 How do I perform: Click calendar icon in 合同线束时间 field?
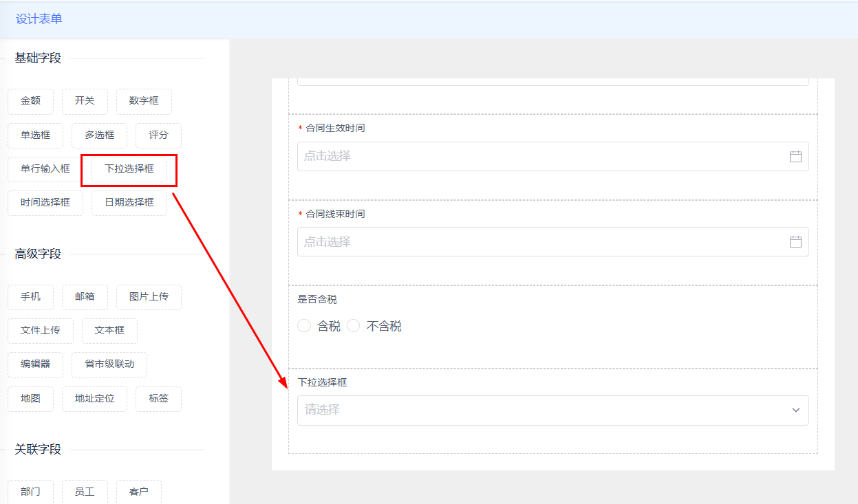pyautogui.click(x=795, y=242)
